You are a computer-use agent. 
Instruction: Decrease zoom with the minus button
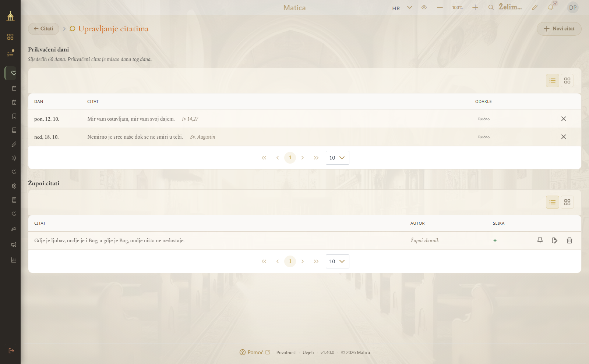[x=440, y=7]
